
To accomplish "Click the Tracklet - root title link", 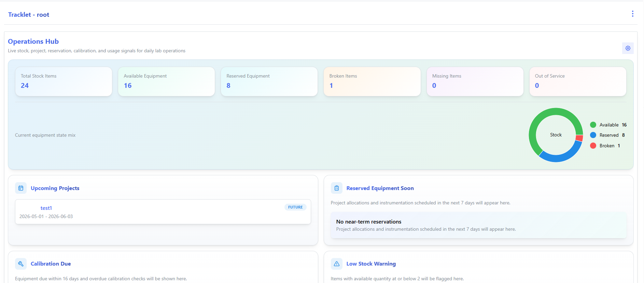I will point(29,15).
